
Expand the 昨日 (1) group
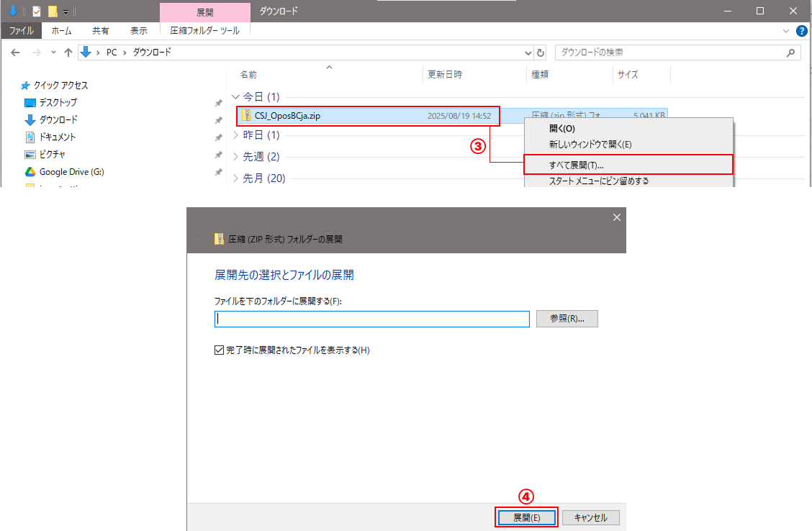pyautogui.click(x=235, y=135)
